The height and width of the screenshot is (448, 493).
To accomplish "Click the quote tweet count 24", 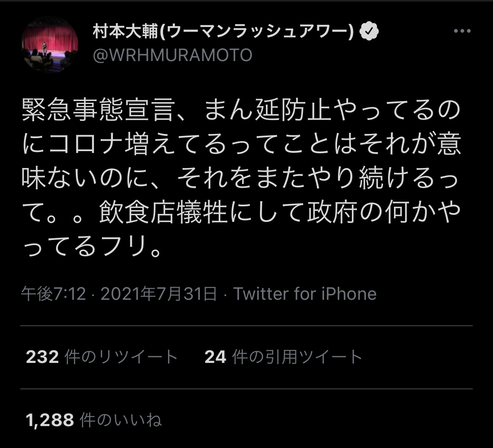I will pos(215,357).
